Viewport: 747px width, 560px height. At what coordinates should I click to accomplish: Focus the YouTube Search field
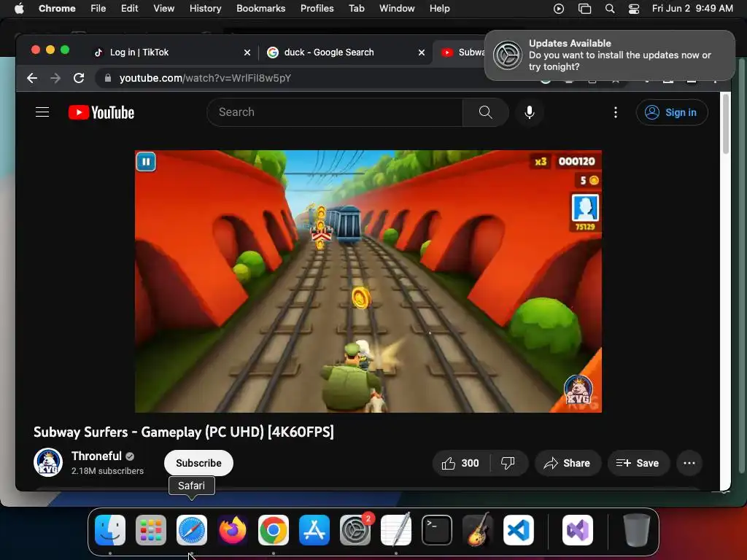coord(335,112)
